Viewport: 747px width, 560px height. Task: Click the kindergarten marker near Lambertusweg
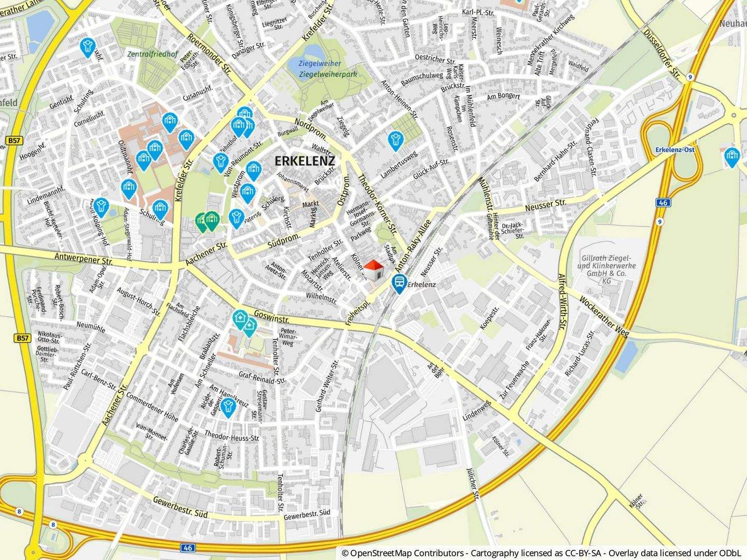pyautogui.click(x=395, y=139)
